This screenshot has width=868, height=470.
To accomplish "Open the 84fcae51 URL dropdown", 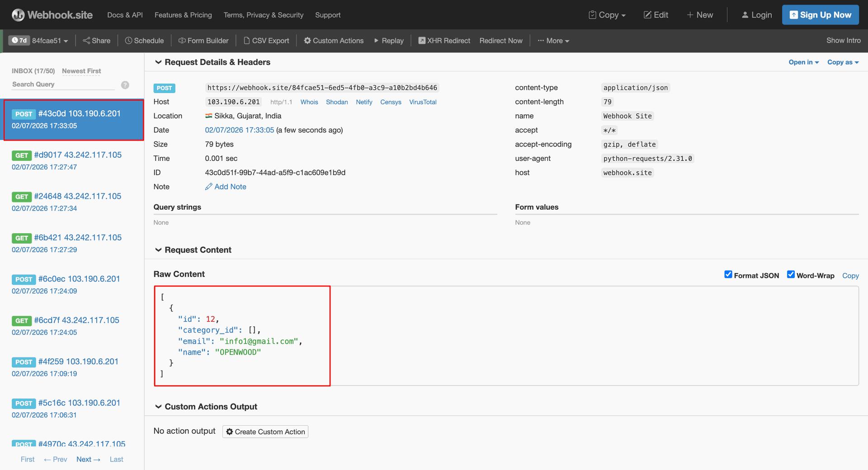I will [50, 41].
